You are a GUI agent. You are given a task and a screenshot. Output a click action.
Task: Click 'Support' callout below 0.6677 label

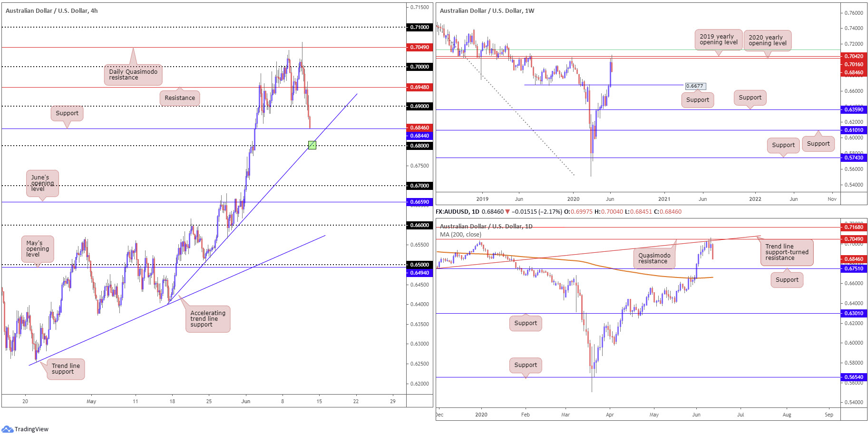[x=698, y=100]
